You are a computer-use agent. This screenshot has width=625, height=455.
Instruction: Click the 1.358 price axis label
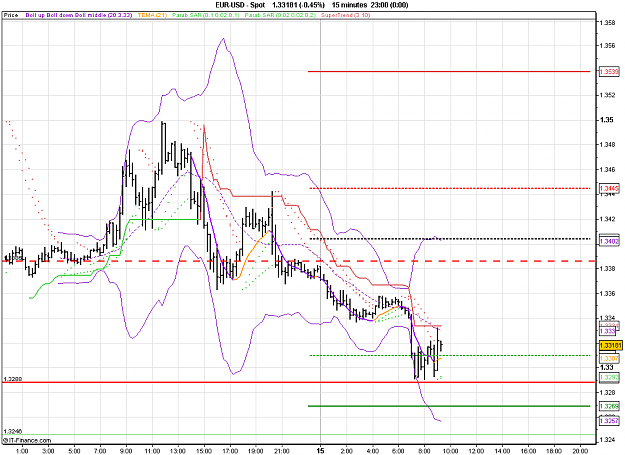pyautogui.click(x=608, y=23)
